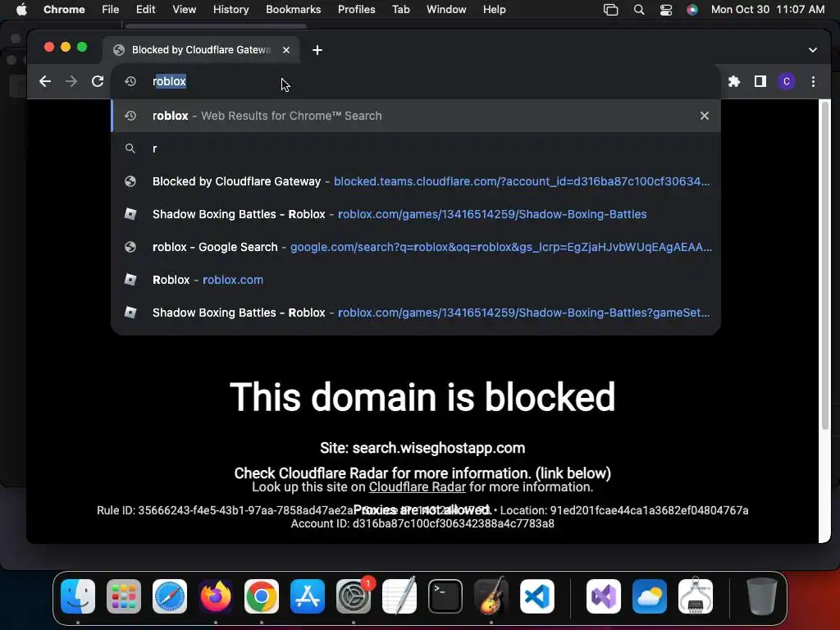The height and width of the screenshot is (630, 840).
Task: Select the 'r' search suggestion
Action: click(416, 148)
